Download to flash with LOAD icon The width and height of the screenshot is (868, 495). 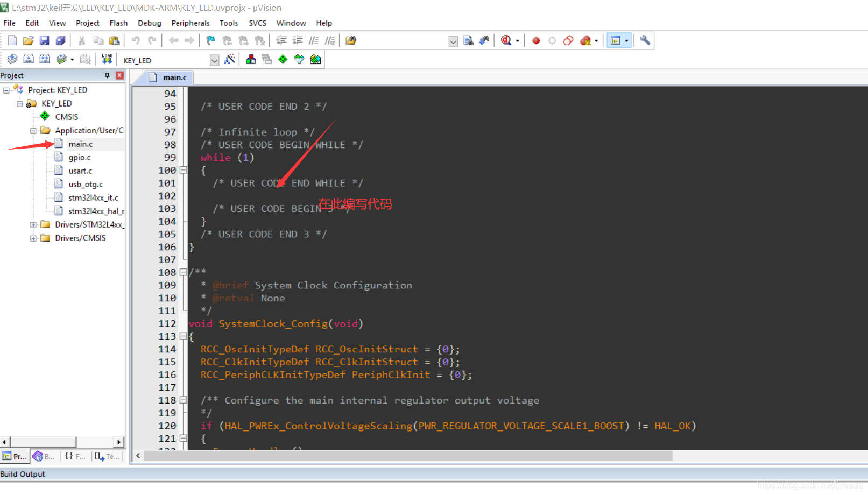[107, 59]
